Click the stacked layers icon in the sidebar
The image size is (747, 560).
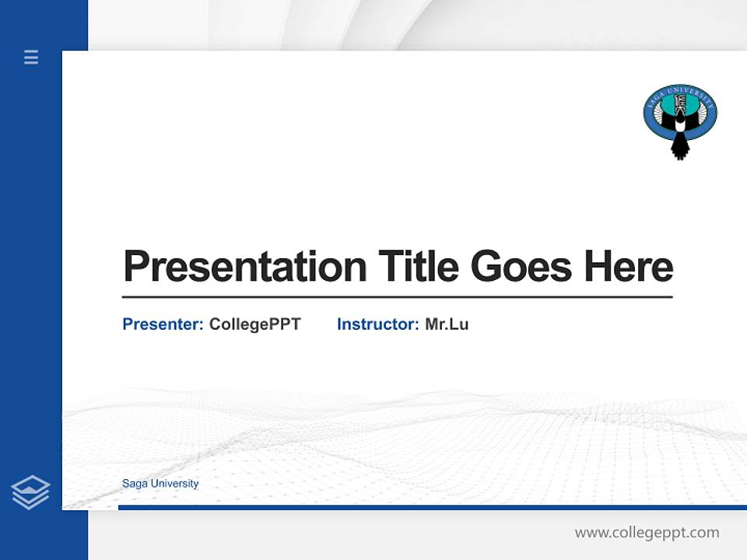(x=30, y=492)
